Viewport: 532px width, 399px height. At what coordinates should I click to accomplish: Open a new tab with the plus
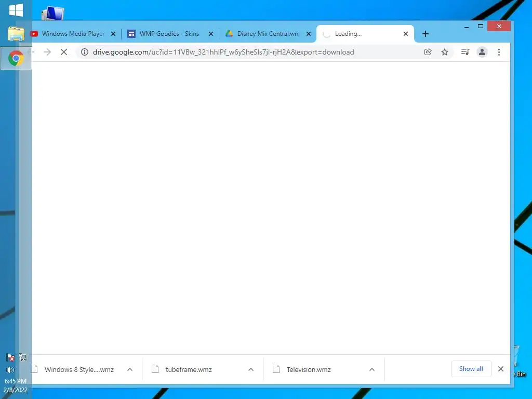coord(425,34)
